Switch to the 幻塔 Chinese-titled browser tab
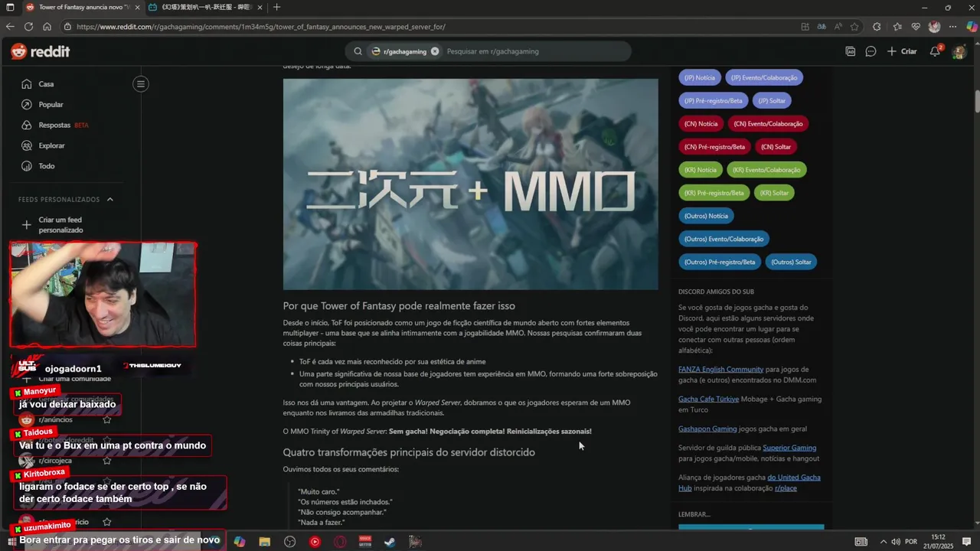Image resolution: width=980 pixels, height=551 pixels. (x=207, y=7)
